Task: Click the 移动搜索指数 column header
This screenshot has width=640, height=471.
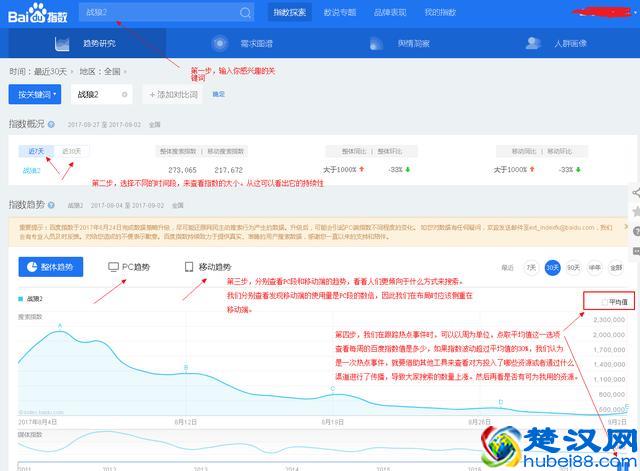Action: point(225,151)
